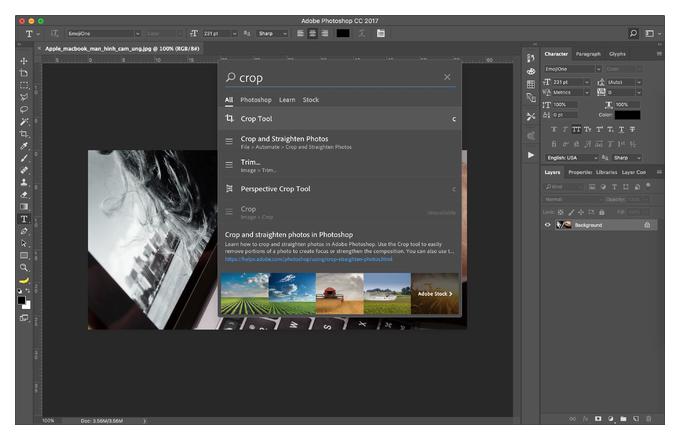Click black text color swatch in options bar

coord(343,33)
